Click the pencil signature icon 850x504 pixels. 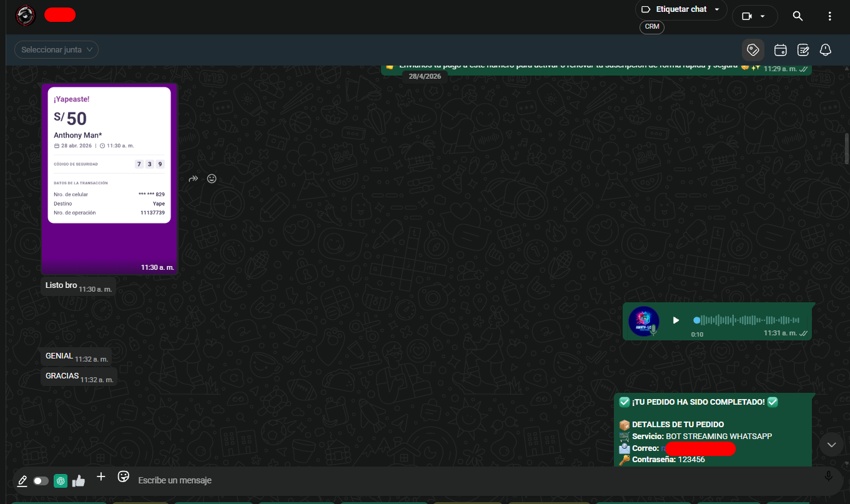(22, 481)
